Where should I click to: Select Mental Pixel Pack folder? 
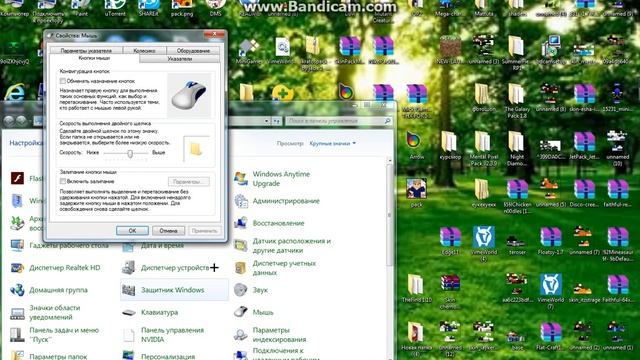[483, 149]
